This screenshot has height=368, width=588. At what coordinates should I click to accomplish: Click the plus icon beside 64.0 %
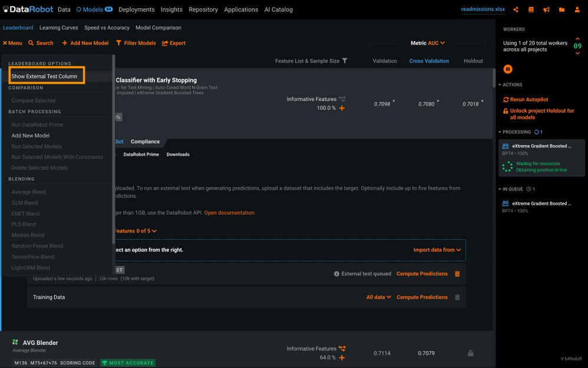342,357
